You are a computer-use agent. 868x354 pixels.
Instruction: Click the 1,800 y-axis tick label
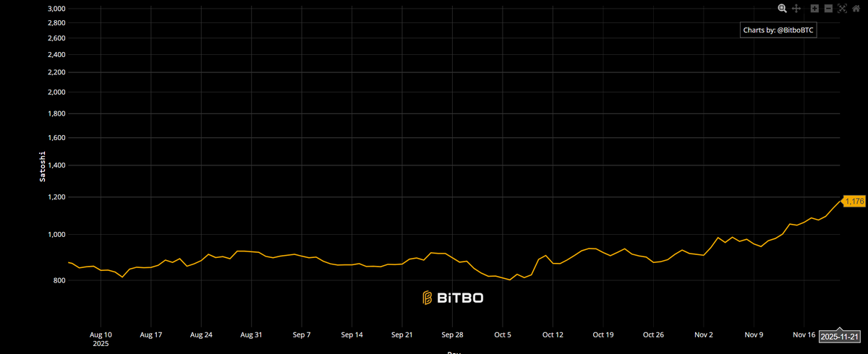tap(56, 114)
